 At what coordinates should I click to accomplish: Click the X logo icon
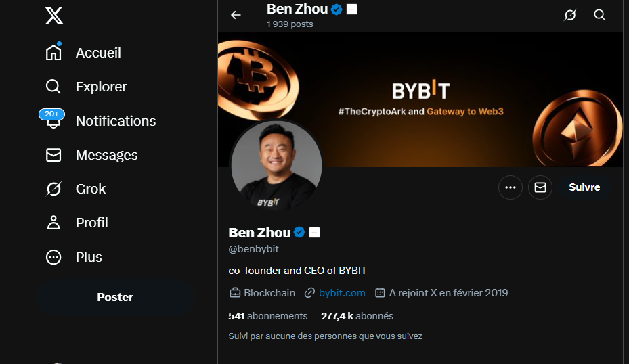(54, 16)
